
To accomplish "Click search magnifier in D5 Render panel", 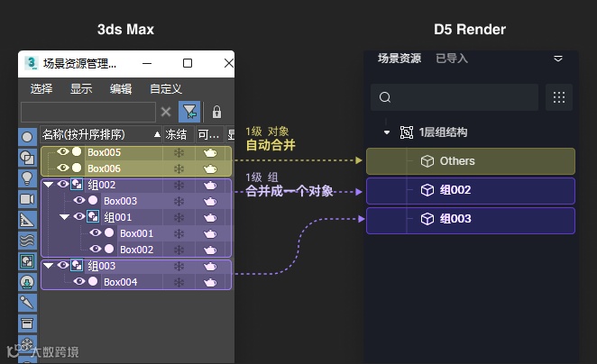I will pyautogui.click(x=385, y=97).
